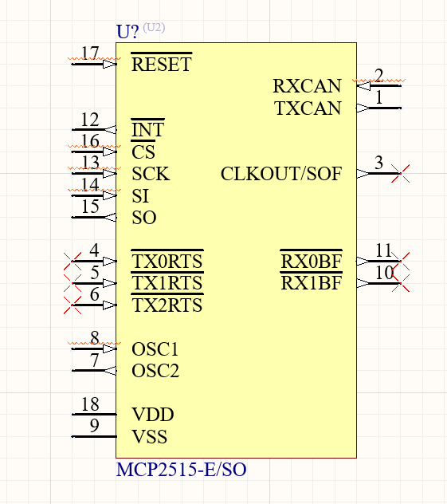
Task: Select the U? component designator
Action: coord(127,32)
